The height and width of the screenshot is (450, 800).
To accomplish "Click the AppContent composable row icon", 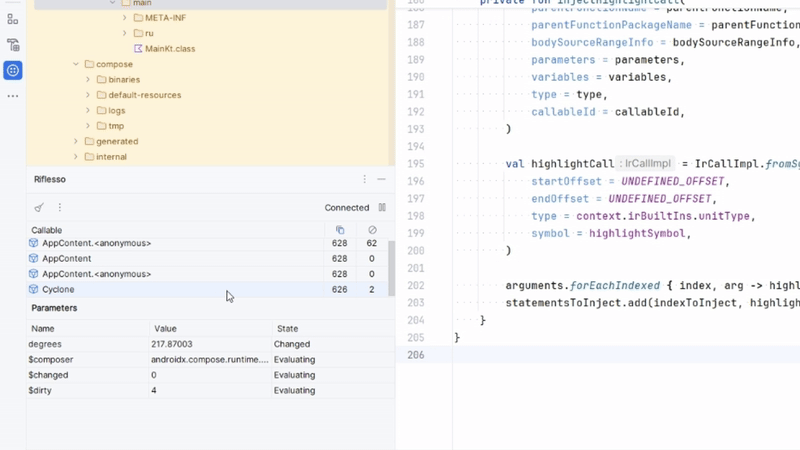I will [x=34, y=259].
